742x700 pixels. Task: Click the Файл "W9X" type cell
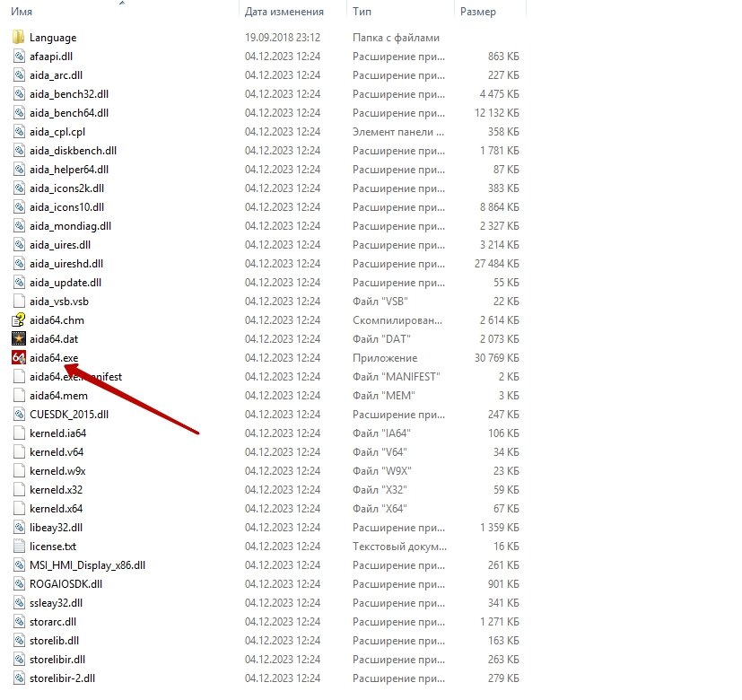click(381, 471)
